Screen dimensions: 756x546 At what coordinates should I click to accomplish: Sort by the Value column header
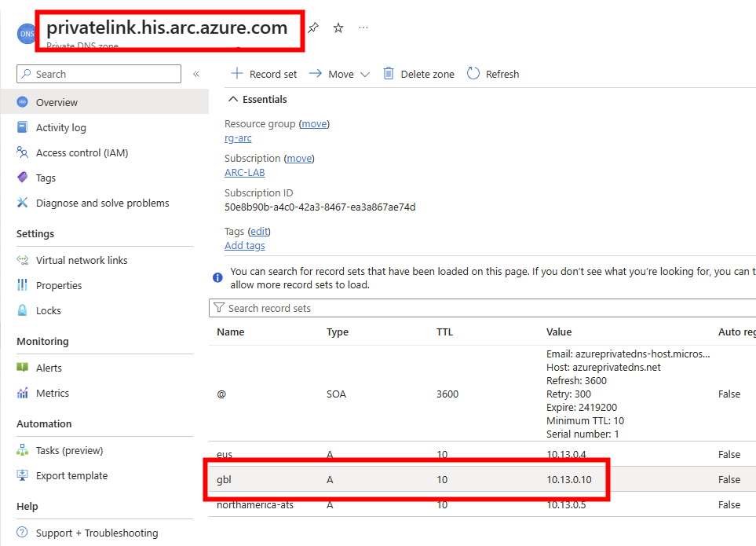[x=559, y=332]
